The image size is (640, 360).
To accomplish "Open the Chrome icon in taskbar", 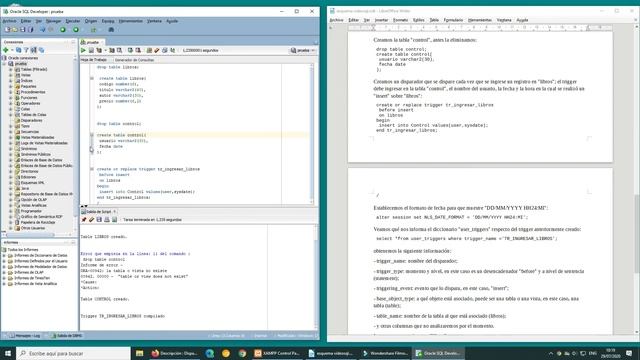I will point(242,353).
